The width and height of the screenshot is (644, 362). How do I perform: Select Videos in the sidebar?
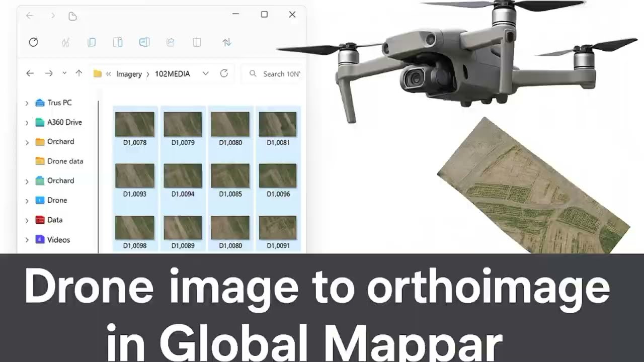[53, 239]
